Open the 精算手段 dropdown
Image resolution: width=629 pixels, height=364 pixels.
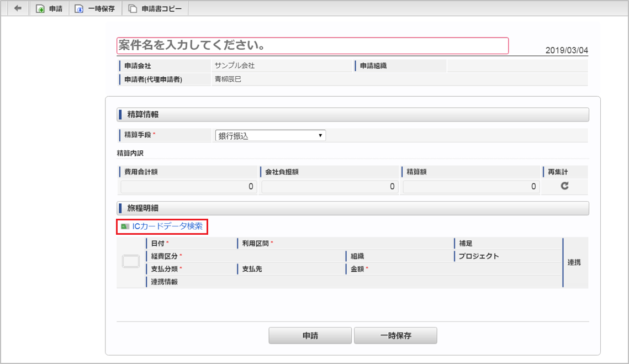click(x=271, y=136)
